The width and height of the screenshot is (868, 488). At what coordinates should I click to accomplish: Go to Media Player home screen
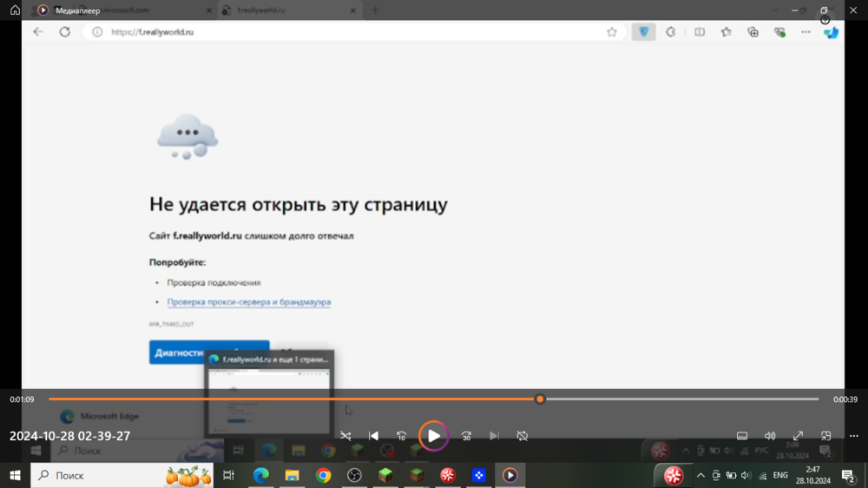15,10
